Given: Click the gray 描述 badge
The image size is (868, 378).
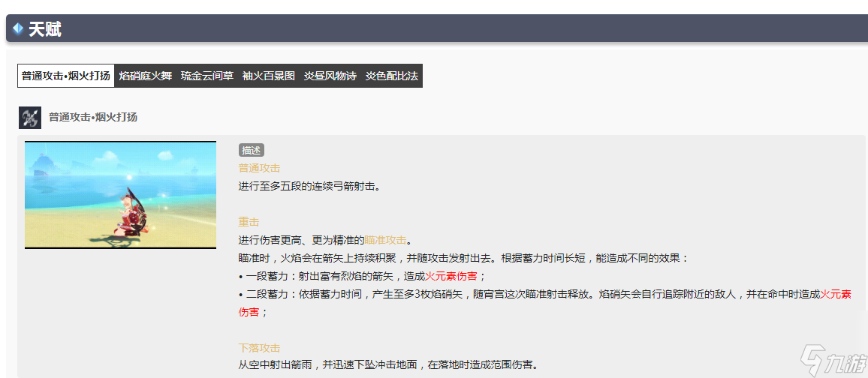Looking at the screenshot, I should tap(251, 150).
